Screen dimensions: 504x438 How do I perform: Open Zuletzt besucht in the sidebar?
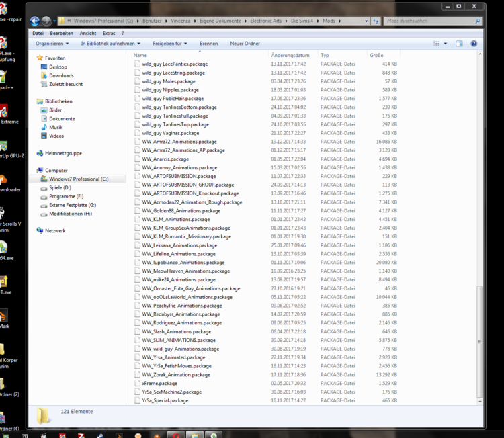click(x=66, y=84)
